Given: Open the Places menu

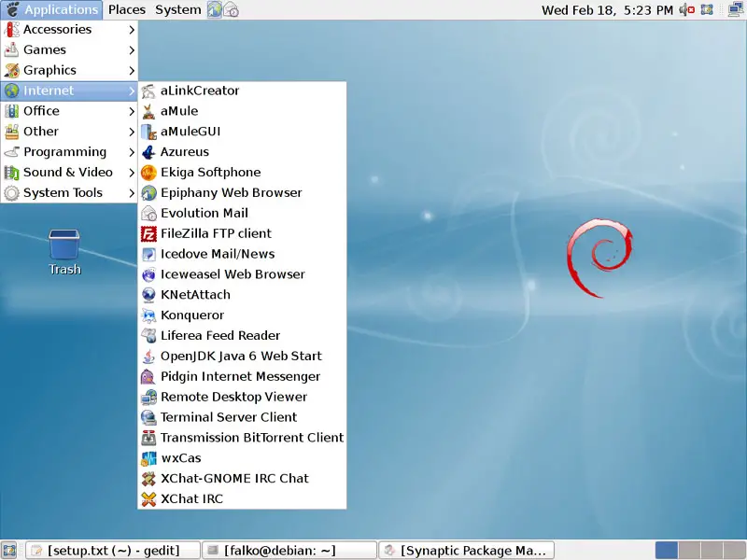Looking at the screenshot, I should tap(127, 9).
